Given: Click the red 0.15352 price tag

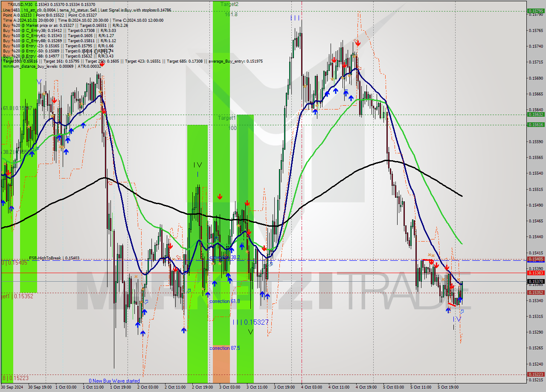Looking at the screenshot, I should pyautogui.click(x=536, y=293).
